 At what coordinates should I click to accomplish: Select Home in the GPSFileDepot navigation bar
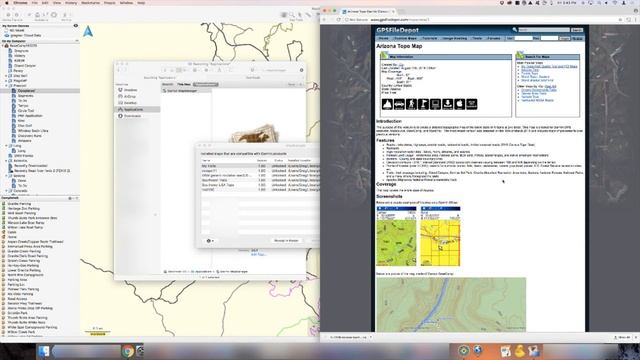[384, 38]
